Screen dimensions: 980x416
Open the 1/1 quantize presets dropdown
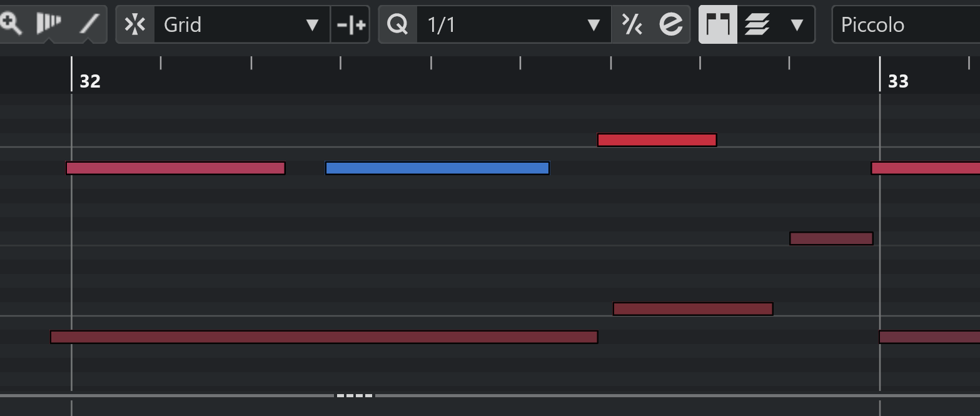pos(513,24)
